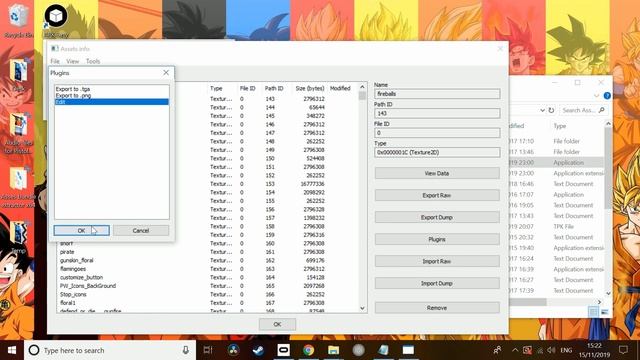
Task: Open File Explorer from the taskbar
Action: point(333,350)
